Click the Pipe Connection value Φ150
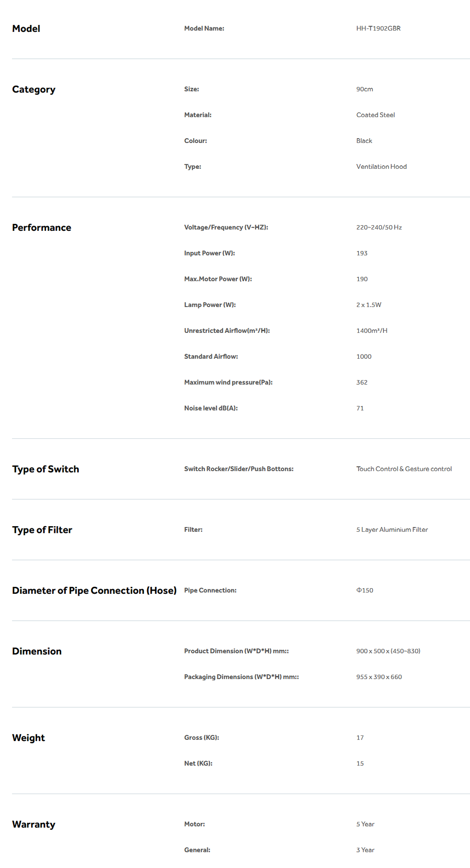This screenshot has width=470, height=868. 365,590
